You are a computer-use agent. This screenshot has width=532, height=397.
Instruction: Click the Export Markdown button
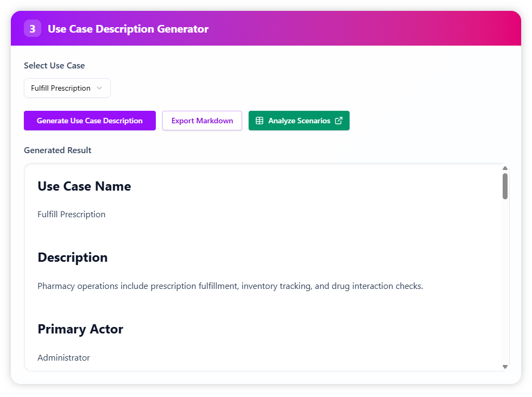pos(202,121)
